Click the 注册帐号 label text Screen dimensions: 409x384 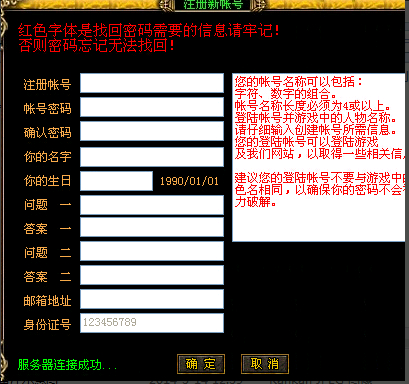[47, 84]
